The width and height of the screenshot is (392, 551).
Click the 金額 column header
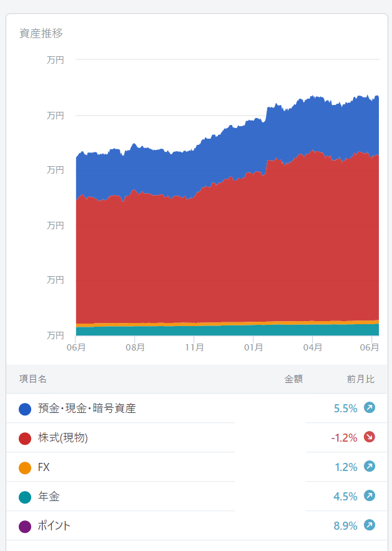293,379
